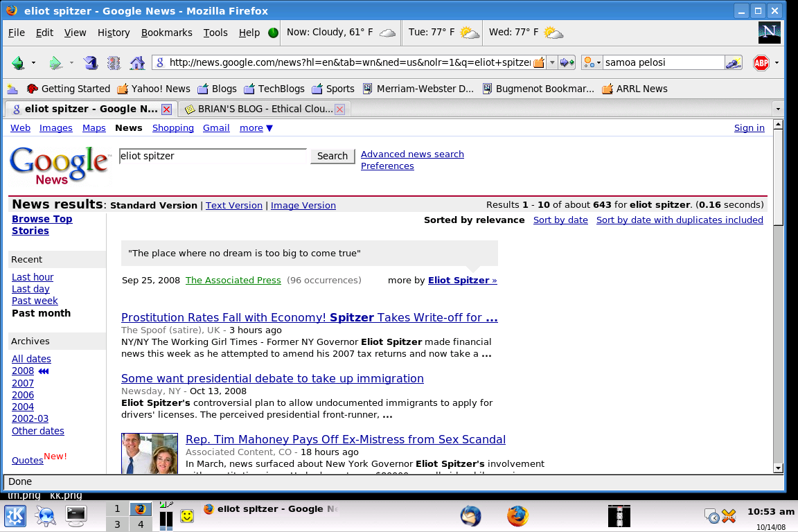Click the large Firefox icon in taskbar

pos(517,516)
